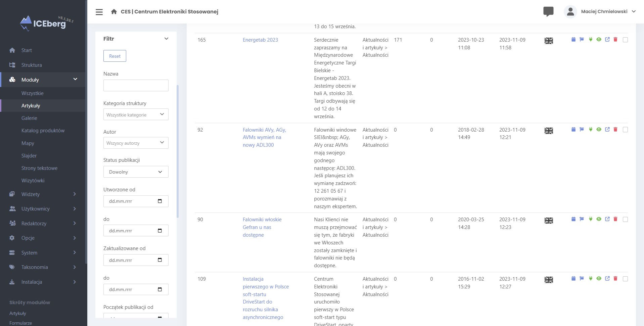Click the green plug icon for Energetab 2023

[x=591, y=40]
